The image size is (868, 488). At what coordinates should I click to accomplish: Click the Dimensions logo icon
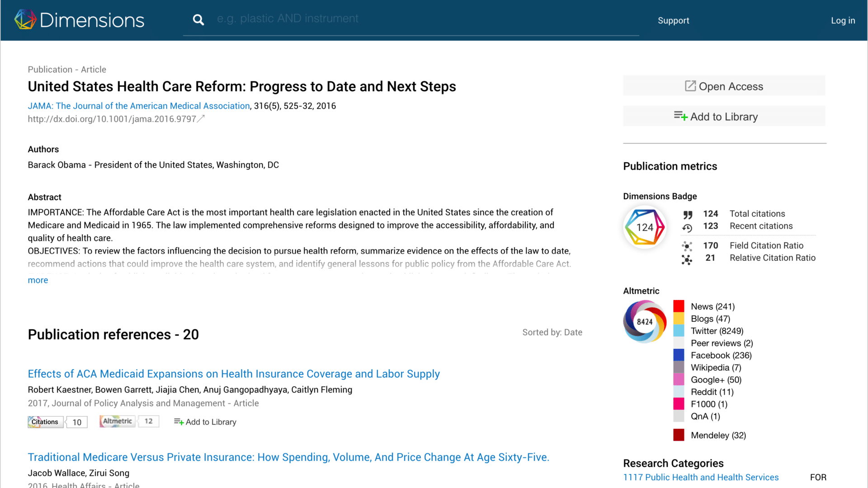(x=25, y=20)
